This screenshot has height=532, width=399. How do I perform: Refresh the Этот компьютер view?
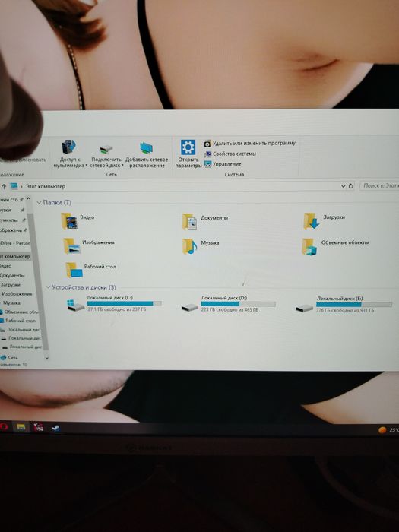point(351,186)
